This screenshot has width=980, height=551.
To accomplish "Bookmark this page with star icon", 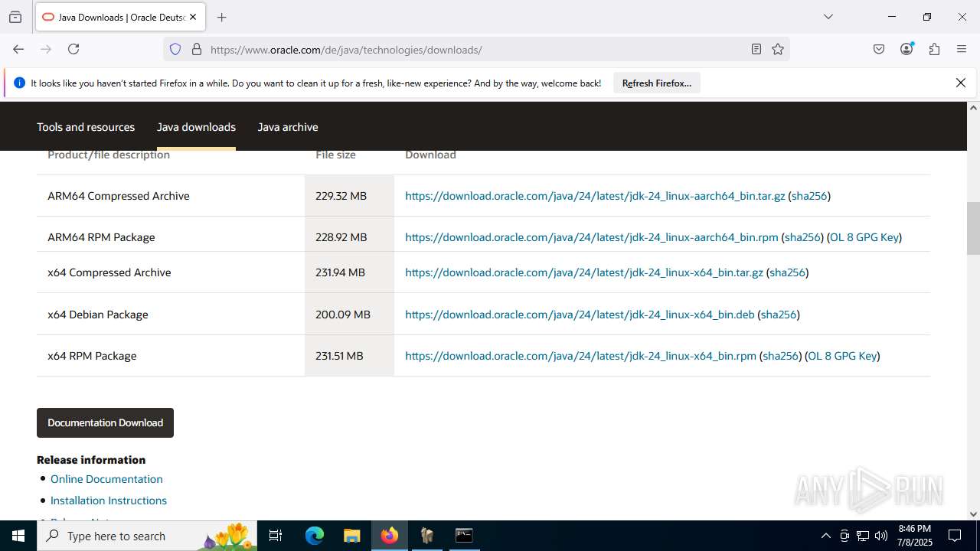I will point(778,50).
